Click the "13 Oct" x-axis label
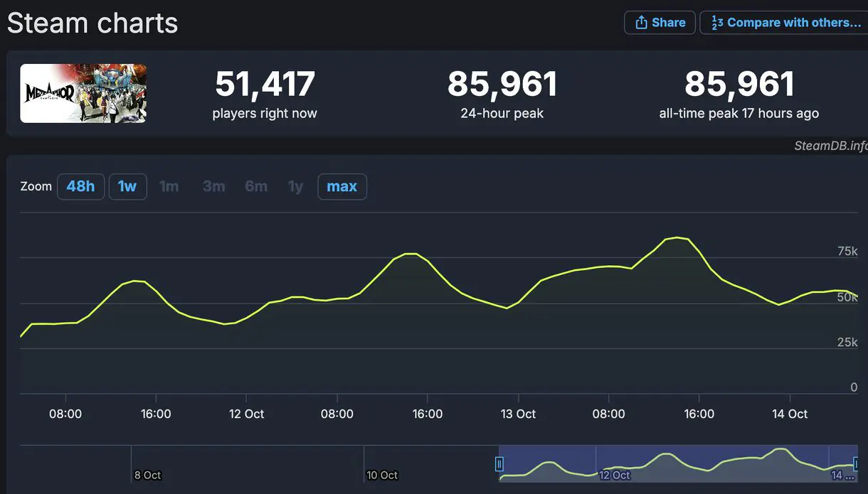 [x=518, y=414]
